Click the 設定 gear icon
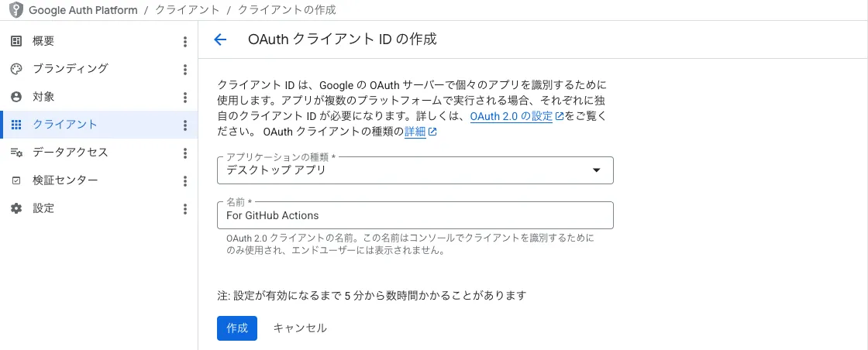The height and width of the screenshot is (350, 868). point(16,208)
